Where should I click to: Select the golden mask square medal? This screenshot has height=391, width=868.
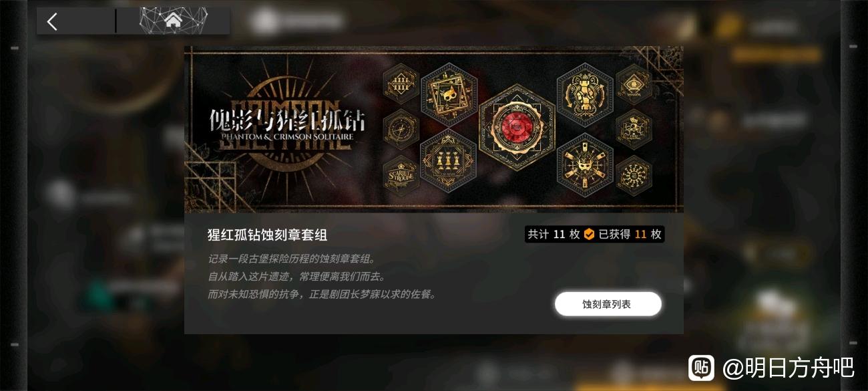(x=448, y=95)
